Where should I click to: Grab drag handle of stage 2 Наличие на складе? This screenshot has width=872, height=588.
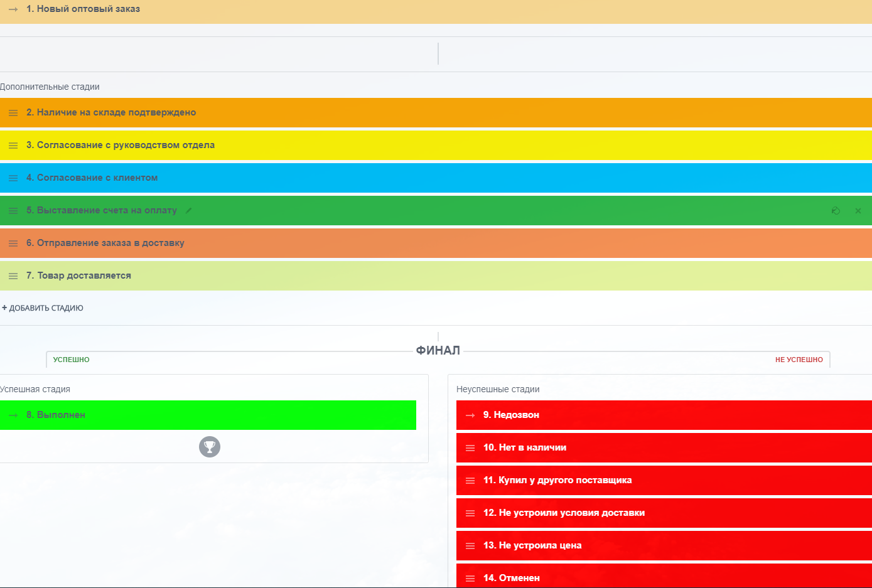coord(13,113)
